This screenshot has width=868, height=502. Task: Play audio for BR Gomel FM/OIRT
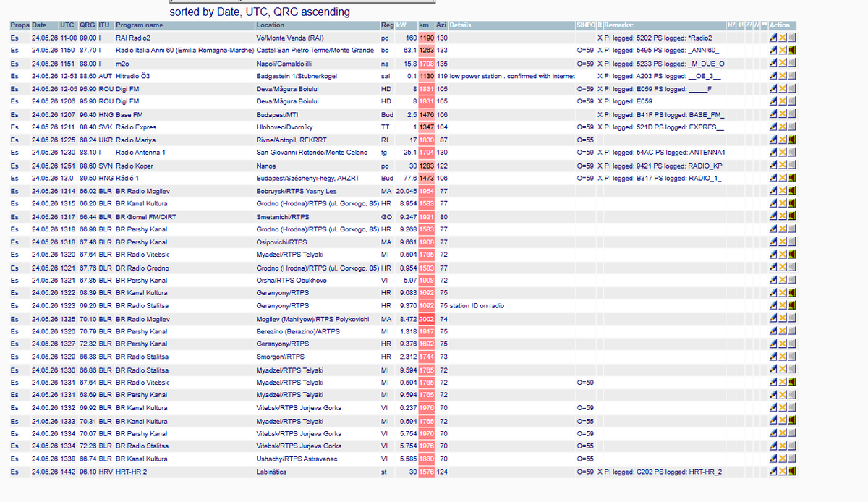pyautogui.click(x=792, y=216)
